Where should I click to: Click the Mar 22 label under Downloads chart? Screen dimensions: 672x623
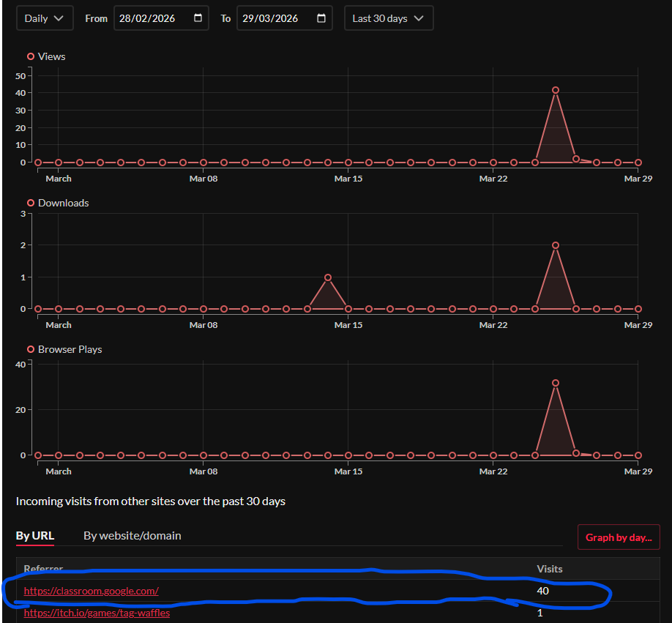coord(493,325)
